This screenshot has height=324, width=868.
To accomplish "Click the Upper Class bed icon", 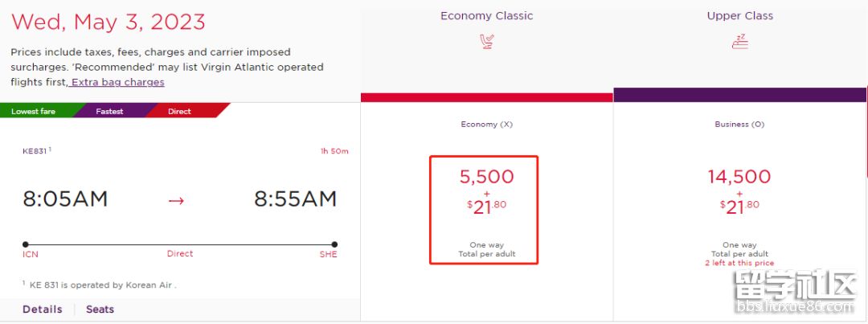I will [740, 42].
